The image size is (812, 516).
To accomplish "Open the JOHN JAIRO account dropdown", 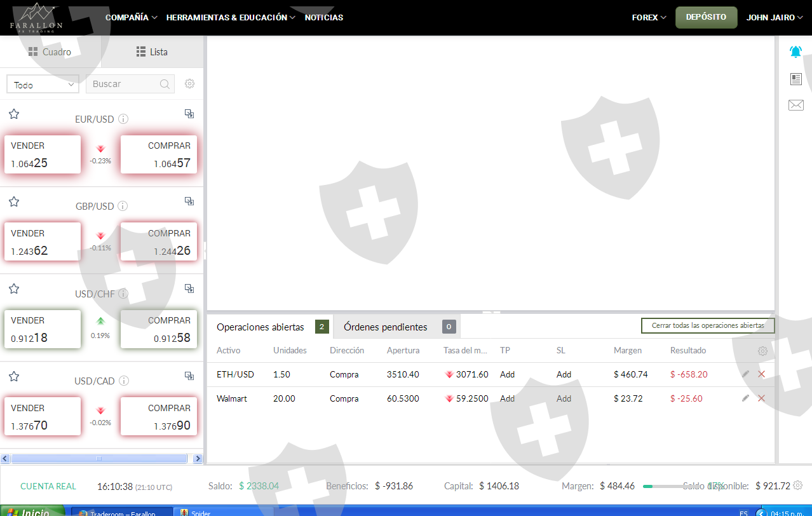I will pyautogui.click(x=774, y=18).
